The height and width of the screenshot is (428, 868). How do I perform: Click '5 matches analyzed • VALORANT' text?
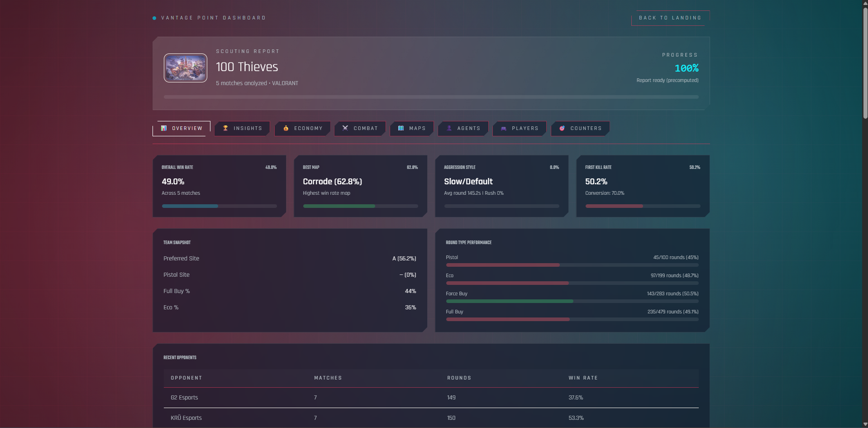[x=257, y=83]
